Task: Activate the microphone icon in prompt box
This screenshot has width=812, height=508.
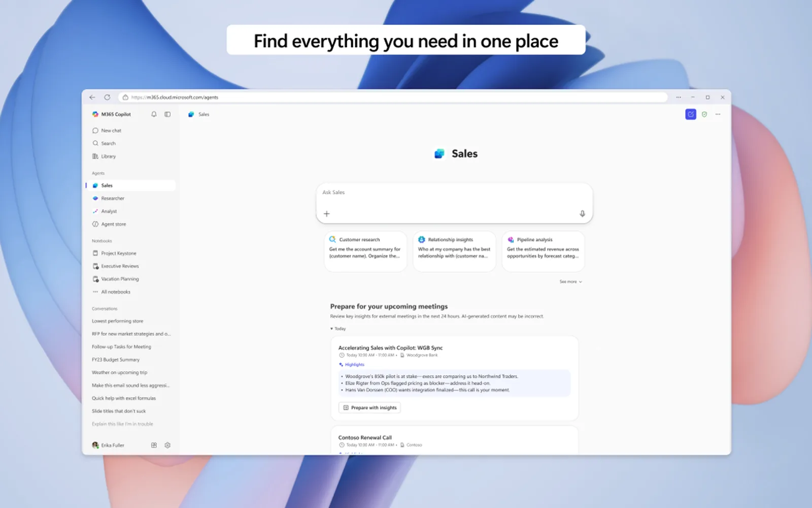Action: tap(582, 214)
